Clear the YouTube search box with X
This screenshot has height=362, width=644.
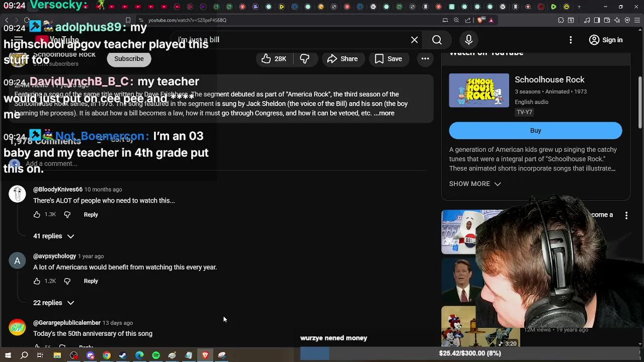[414, 40]
